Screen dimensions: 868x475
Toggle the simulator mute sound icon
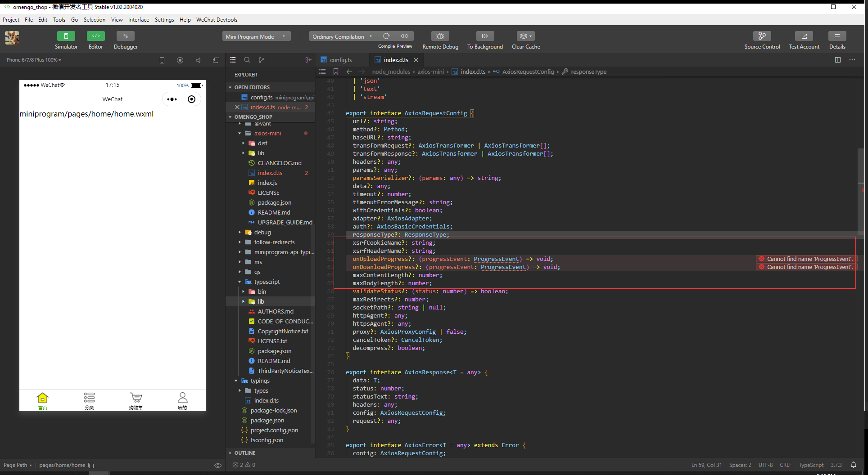(198, 60)
